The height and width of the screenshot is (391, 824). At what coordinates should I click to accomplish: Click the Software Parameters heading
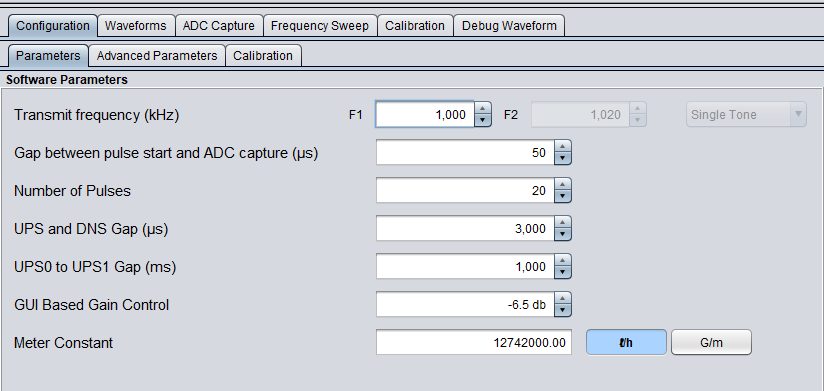67,80
